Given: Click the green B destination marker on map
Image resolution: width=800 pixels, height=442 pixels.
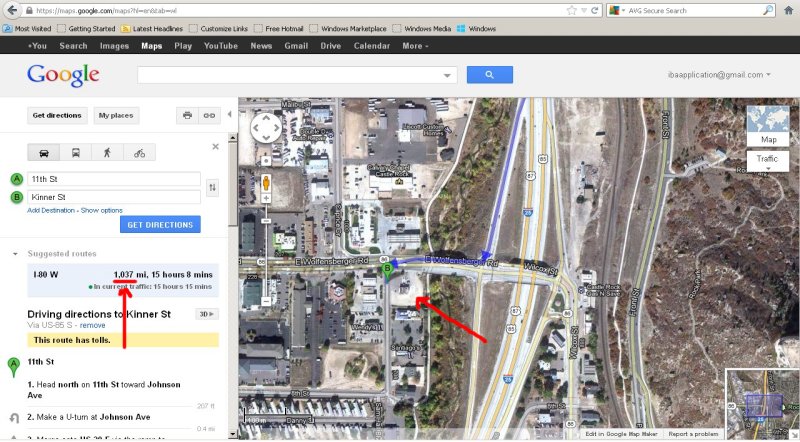Looking at the screenshot, I should (x=387, y=271).
